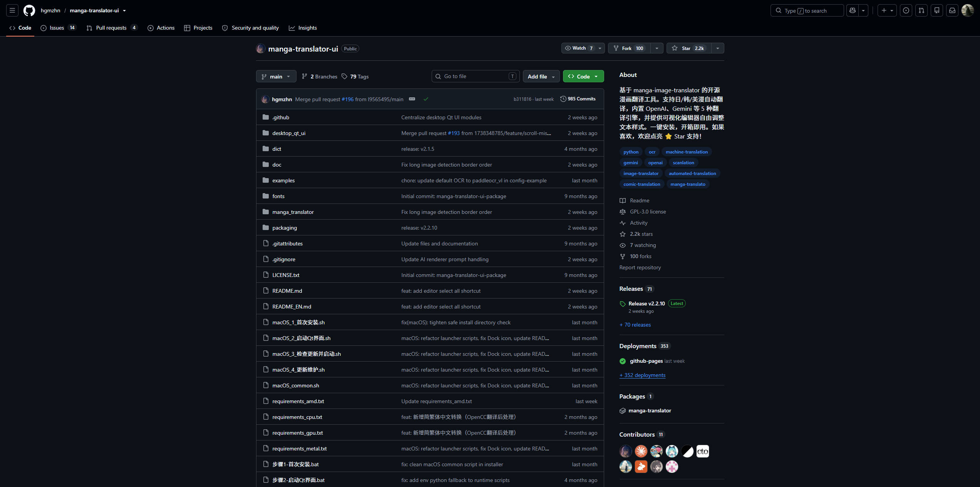Open the Insights tab
Image resolution: width=980 pixels, height=487 pixels.
[x=303, y=28]
